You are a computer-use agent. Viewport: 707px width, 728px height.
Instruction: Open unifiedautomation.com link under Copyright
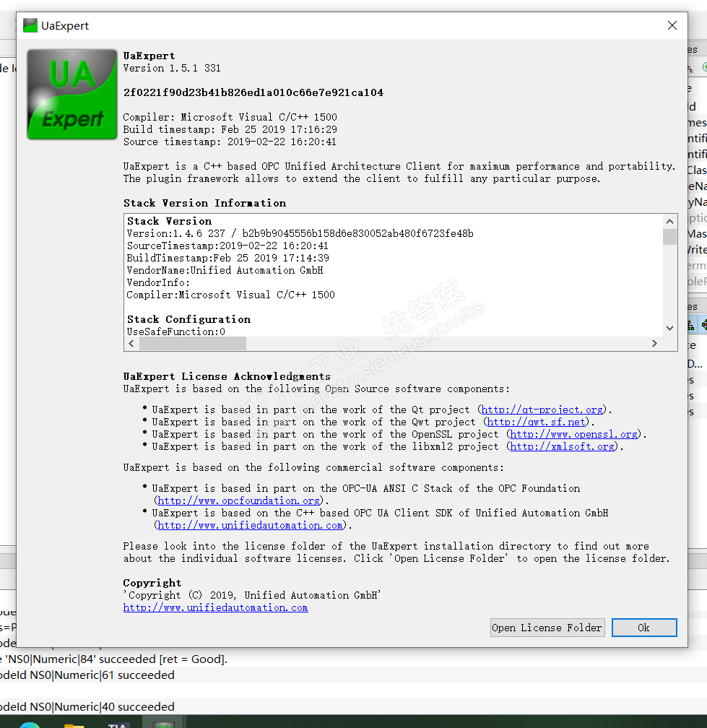215,607
